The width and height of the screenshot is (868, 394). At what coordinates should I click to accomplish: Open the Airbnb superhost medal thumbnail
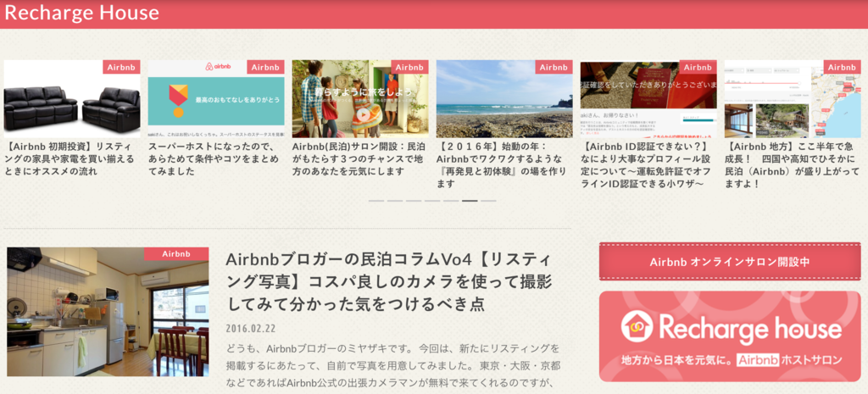point(216,98)
